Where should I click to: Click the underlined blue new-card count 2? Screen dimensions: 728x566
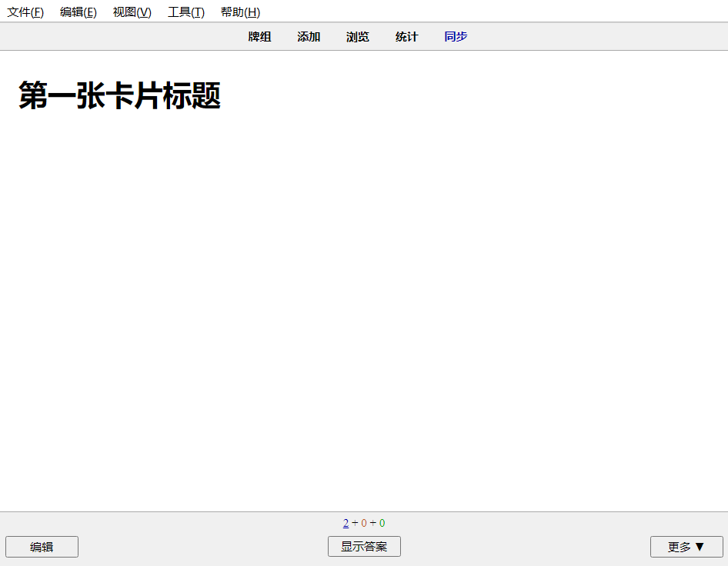pyautogui.click(x=346, y=522)
